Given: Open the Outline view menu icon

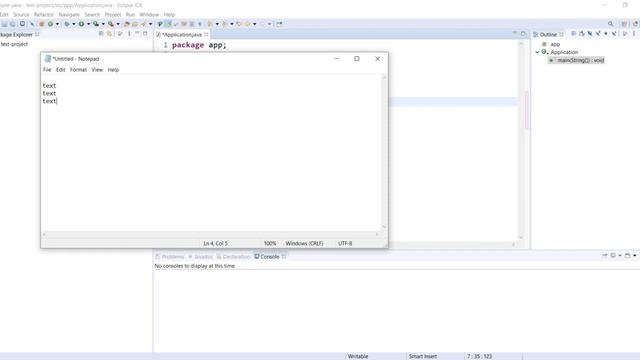Looking at the screenshot, I should [x=634, y=34].
